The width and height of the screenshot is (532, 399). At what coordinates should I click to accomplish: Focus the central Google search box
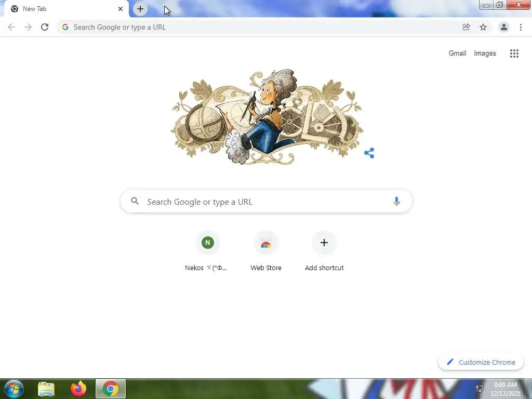click(x=267, y=202)
